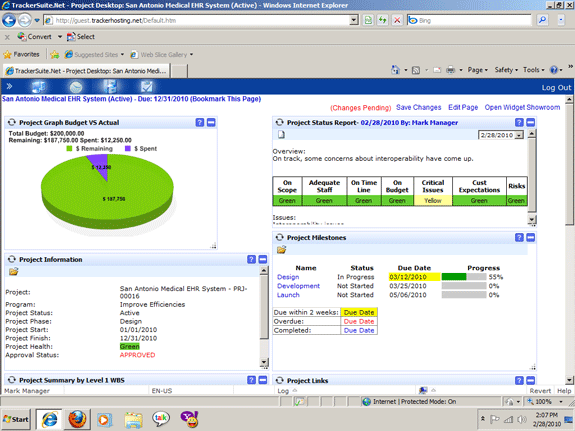The height and width of the screenshot is (431, 575).
Task: Click Log Out
Action: point(556,87)
